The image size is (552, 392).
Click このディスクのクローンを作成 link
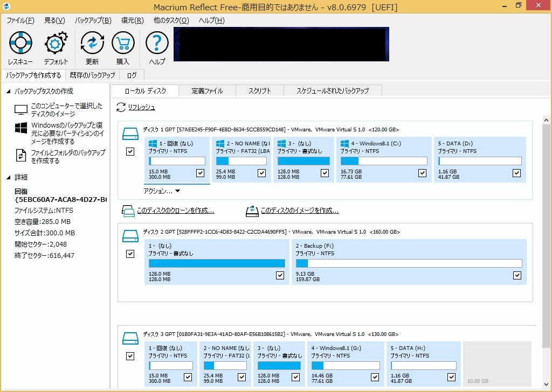[x=175, y=211]
